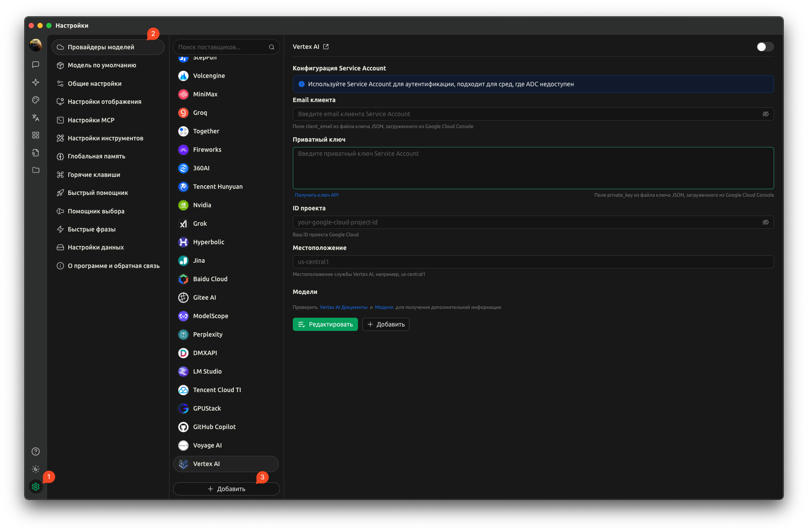Open the Модели documentation link
Image resolution: width=808 pixels, height=532 pixels.
(384, 307)
